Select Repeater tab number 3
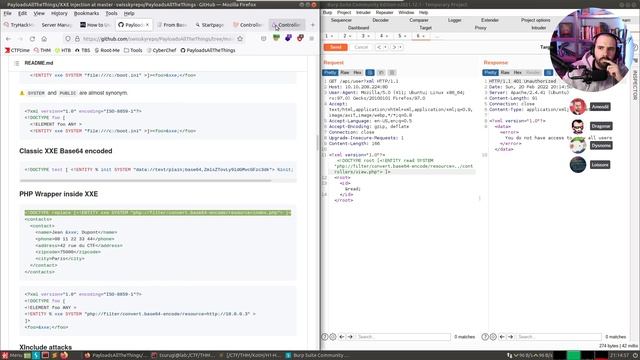640x360 pixels. click(x=365, y=36)
